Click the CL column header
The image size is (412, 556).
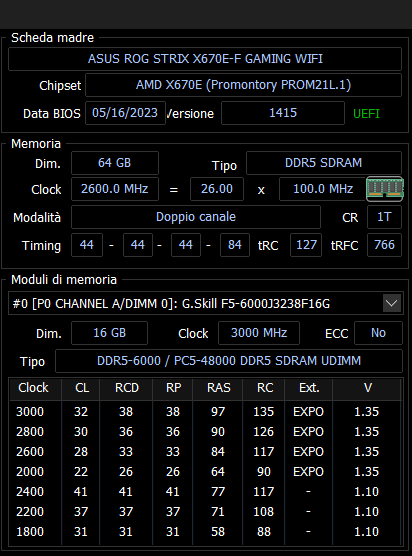point(81,388)
